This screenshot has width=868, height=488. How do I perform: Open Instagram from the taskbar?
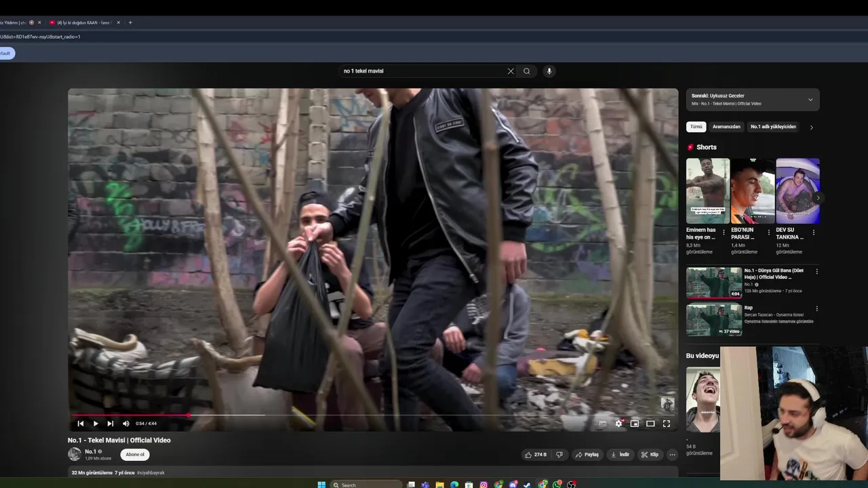pyautogui.click(x=484, y=484)
